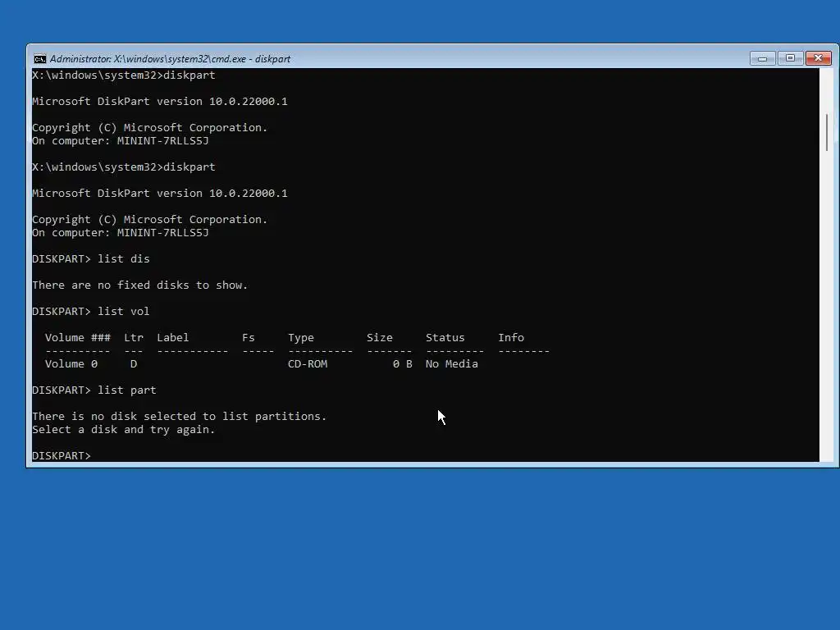This screenshot has height=630, width=840.
Task: Click the 'Type' column header
Action: [x=300, y=337]
